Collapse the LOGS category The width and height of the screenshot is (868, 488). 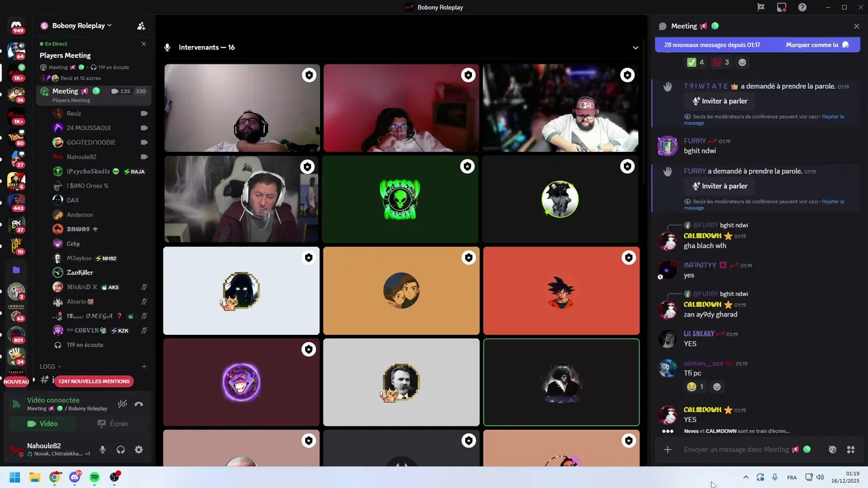point(50,367)
